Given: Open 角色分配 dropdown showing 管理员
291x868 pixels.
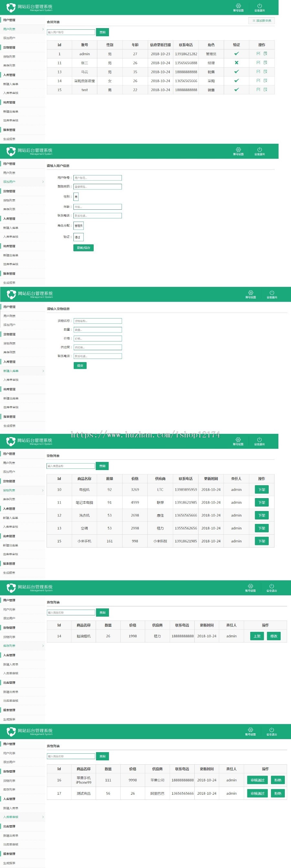Looking at the screenshot, I should (x=78, y=225).
